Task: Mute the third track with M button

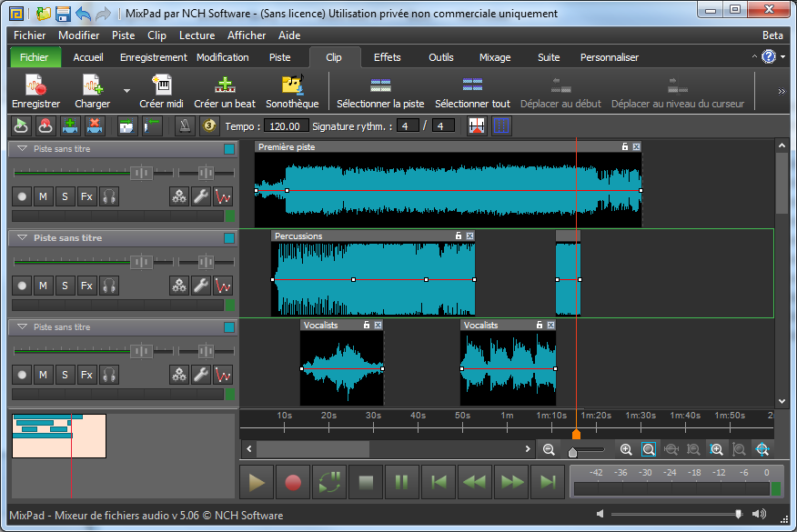Action: tap(43, 375)
